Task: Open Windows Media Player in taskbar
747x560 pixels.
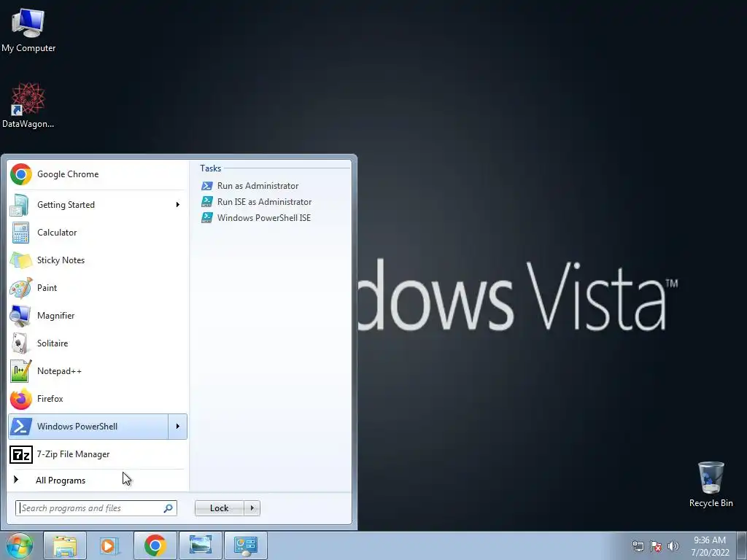Action: pos(109,545)
